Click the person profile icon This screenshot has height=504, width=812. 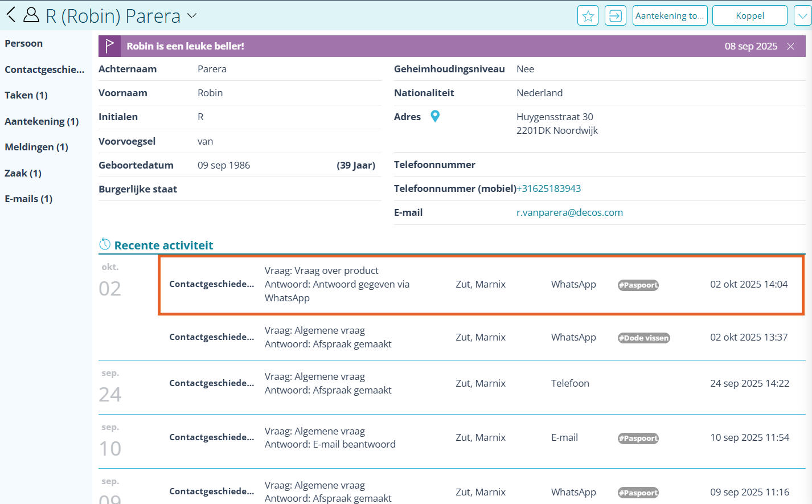(31, 15)
